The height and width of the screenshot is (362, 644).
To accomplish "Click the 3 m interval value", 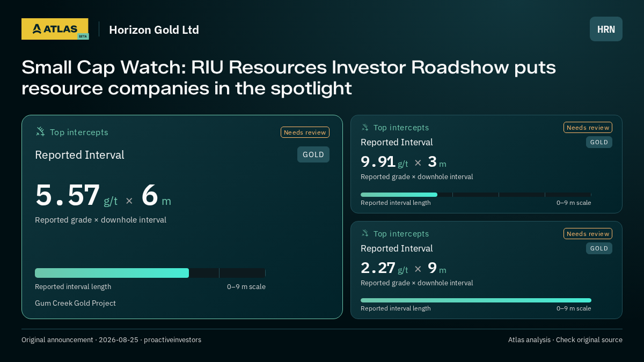I will 437,162.
